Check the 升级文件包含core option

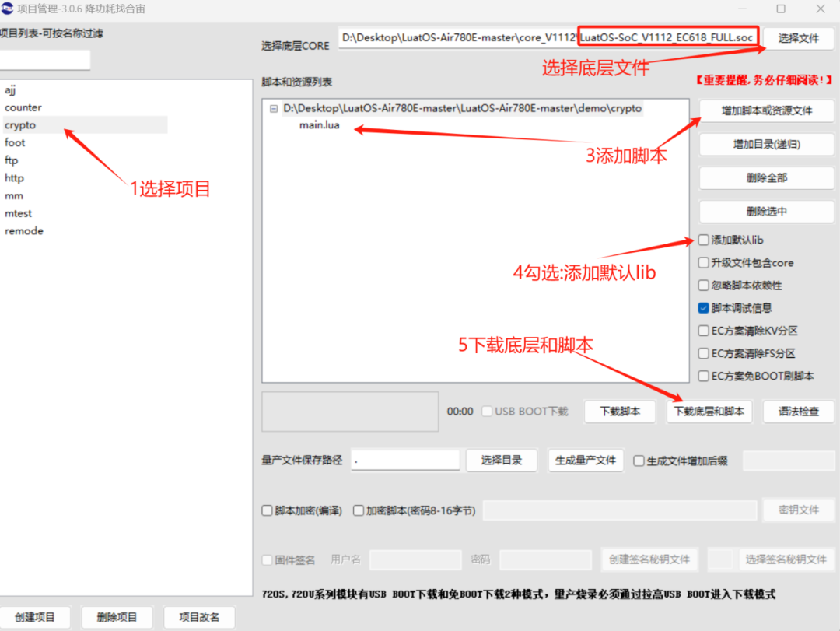[702, 262]
